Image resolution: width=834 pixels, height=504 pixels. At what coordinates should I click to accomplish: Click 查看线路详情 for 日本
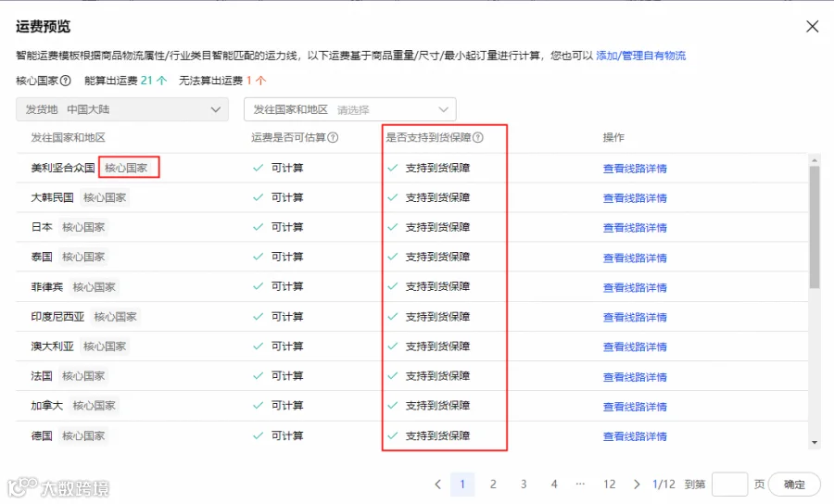point(635,228)
